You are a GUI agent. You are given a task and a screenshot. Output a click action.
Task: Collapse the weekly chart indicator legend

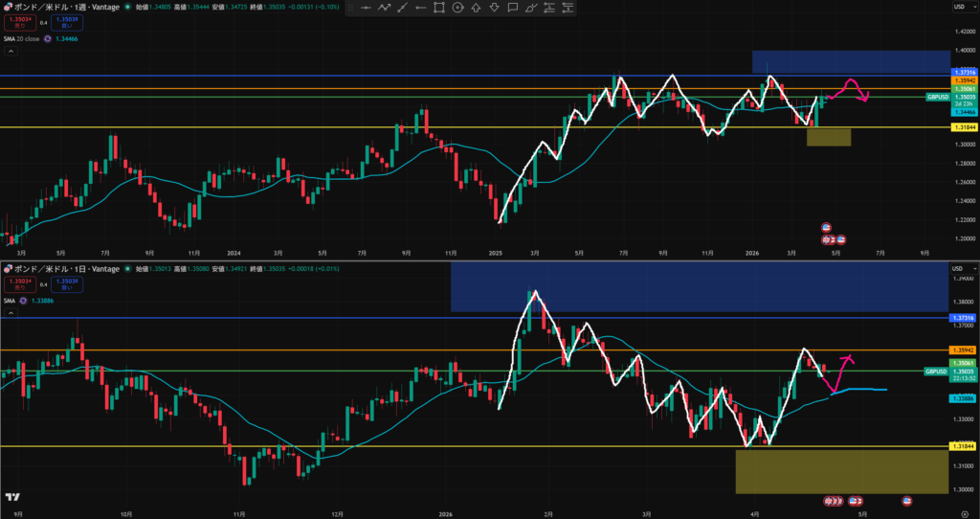coord(10,53)
